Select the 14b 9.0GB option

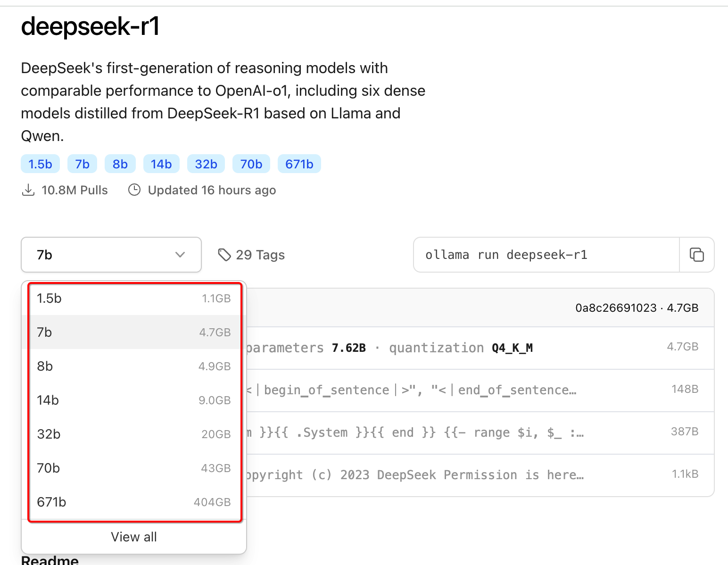[x=134, y=400]
